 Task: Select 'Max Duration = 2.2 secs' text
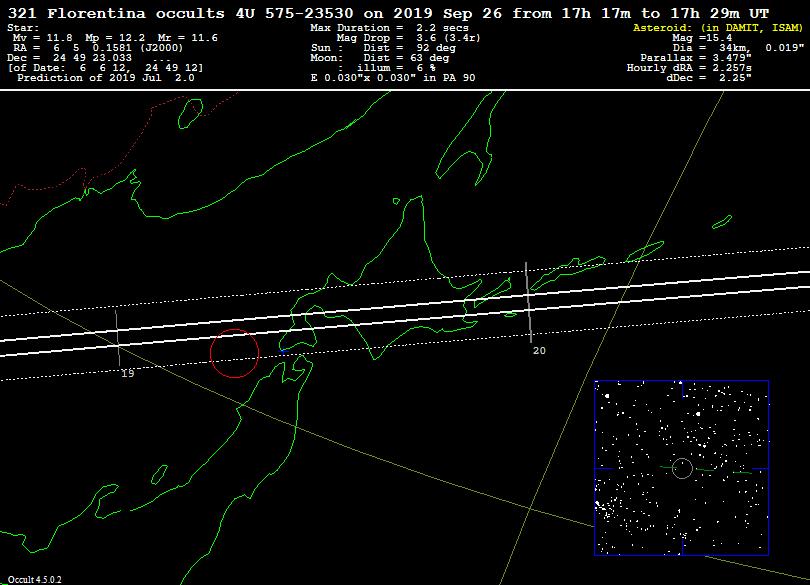(390, 28)
